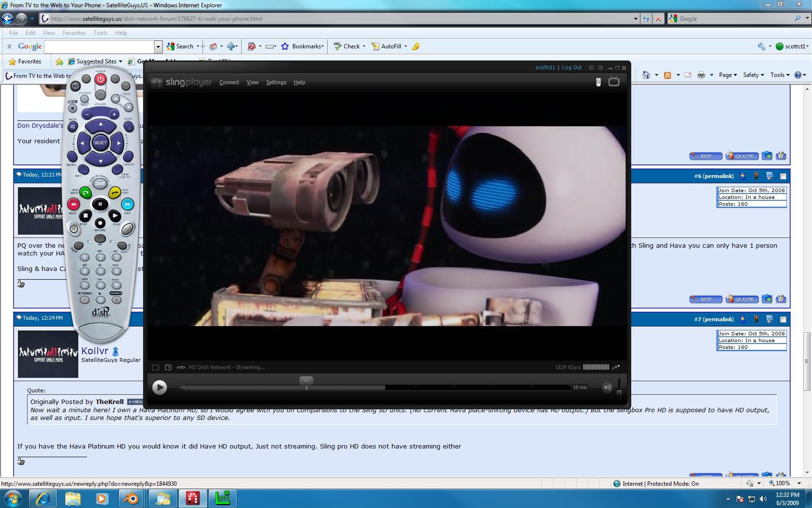Open the IE Favorites menu
The image size is (812, 508).
pyautogui.click(x=74, y=33)
